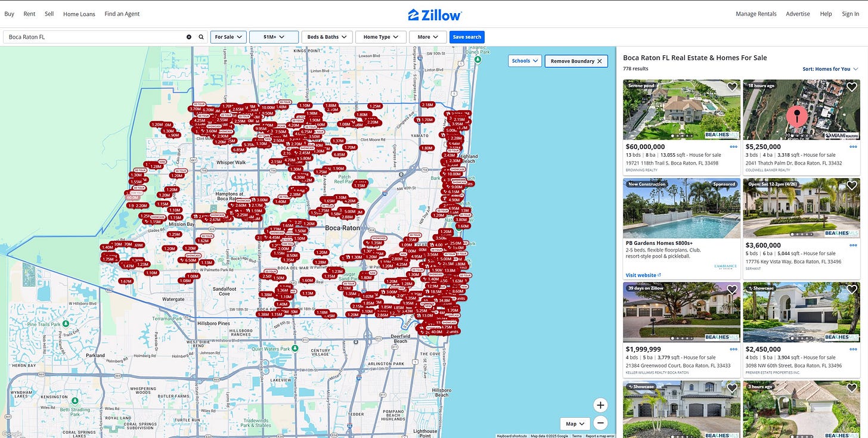Clear the Boca Raton FL search text
The image size is (868, 438).
(x=189, y=37)
